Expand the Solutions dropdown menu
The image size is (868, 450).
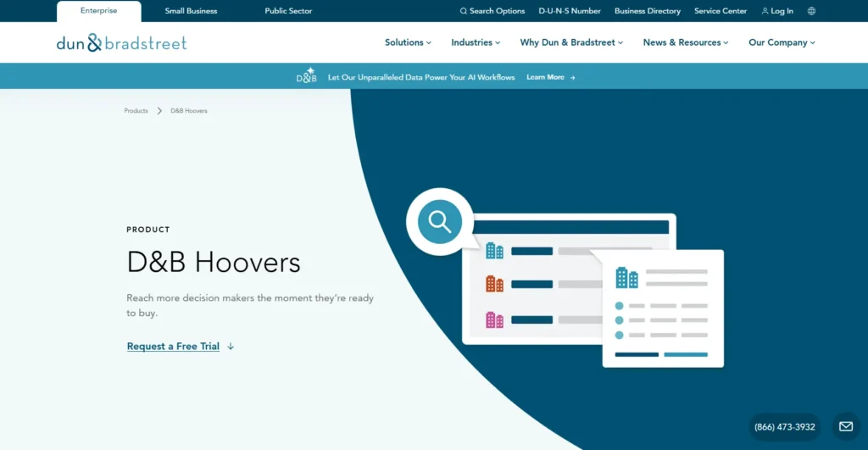(408, 42)
